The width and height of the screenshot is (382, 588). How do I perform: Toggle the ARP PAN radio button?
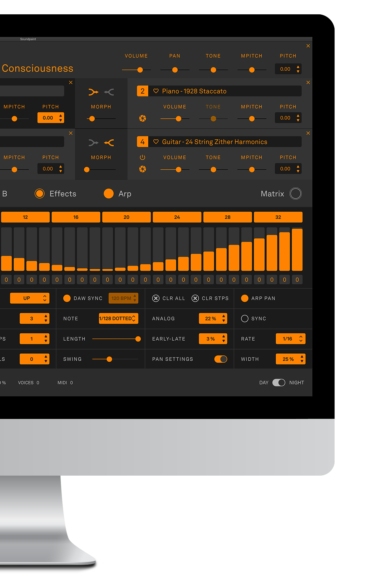point(244,298)
